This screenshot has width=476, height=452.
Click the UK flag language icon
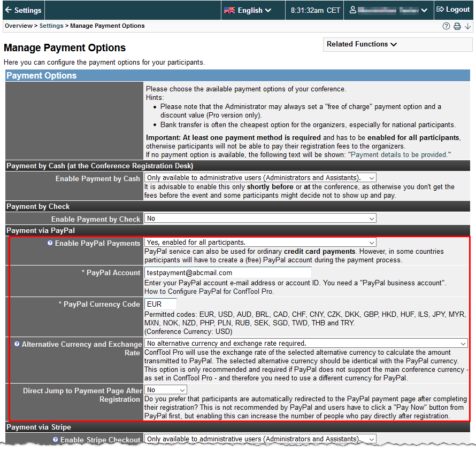(x=229, y=10)
